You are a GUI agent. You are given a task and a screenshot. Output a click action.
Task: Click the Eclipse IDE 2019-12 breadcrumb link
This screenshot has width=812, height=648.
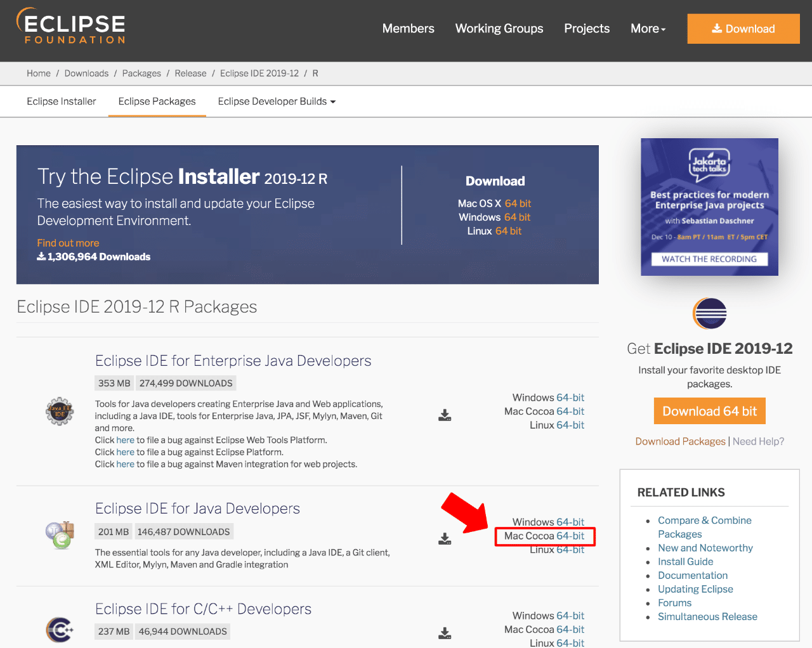[259, 74]
